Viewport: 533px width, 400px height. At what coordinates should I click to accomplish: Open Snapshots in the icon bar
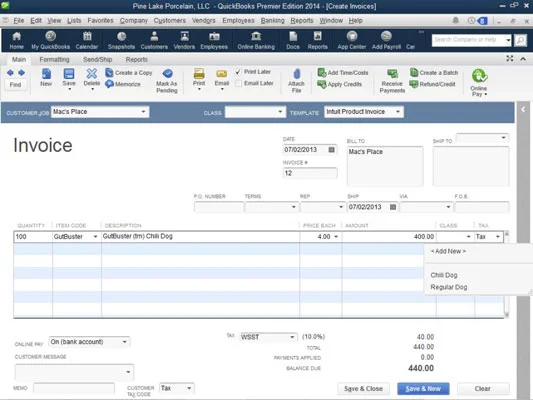pos(121,40)
